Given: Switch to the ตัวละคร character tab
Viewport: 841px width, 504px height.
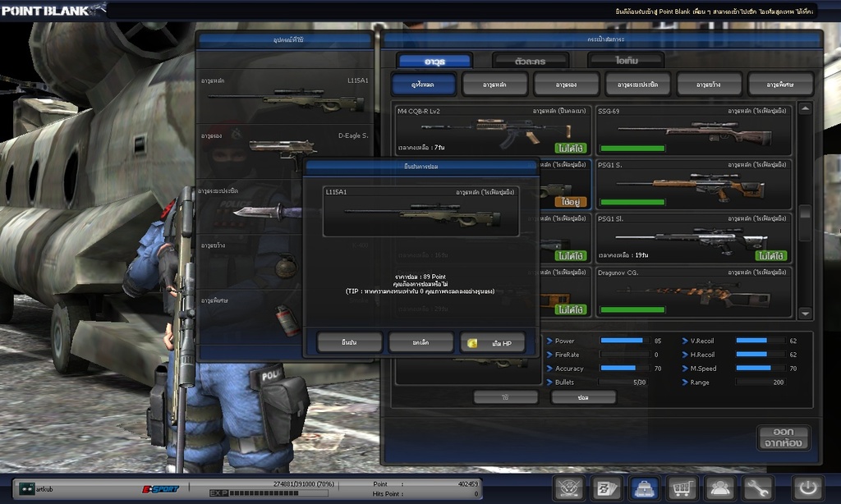Looking at the screenshot, I should pyautogui.click(x=530, y=61).
